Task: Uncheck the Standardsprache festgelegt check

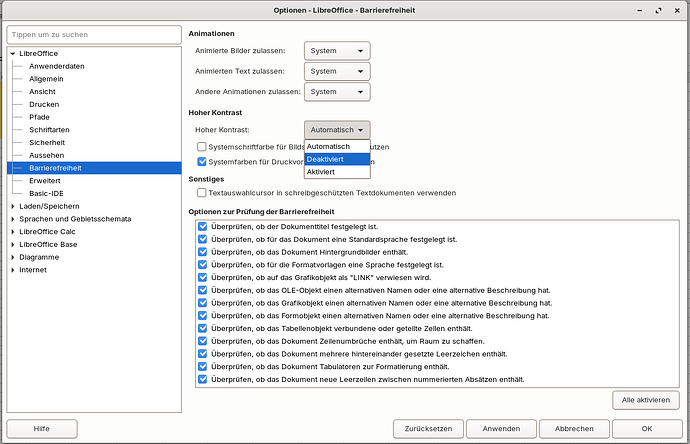Action: [202, 239]
